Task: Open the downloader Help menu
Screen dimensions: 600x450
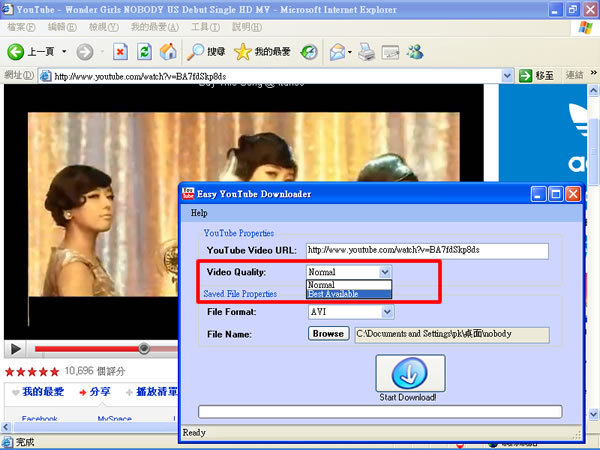Action: point(199,213)
